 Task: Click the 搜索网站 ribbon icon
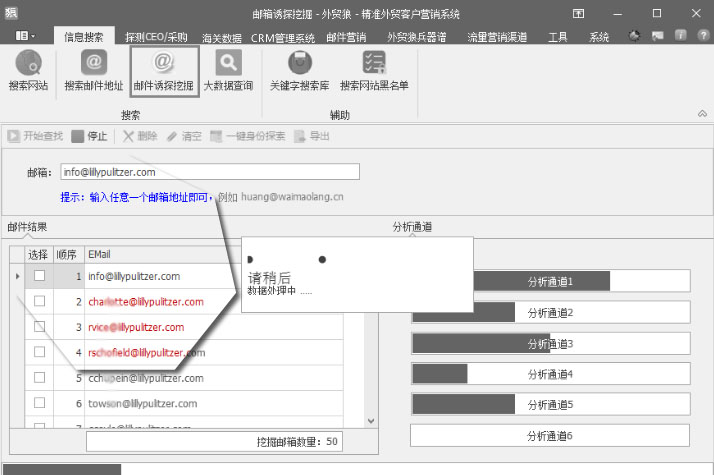[x=28, y=71]
